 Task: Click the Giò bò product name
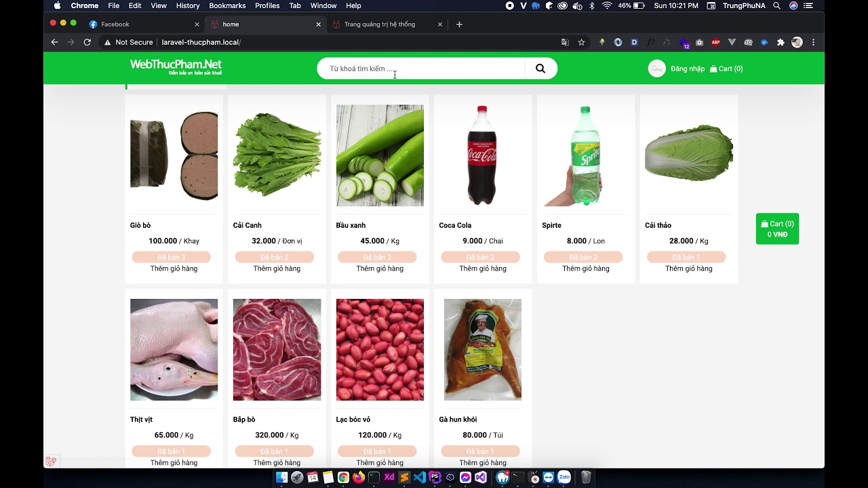[x=140, y=225]
